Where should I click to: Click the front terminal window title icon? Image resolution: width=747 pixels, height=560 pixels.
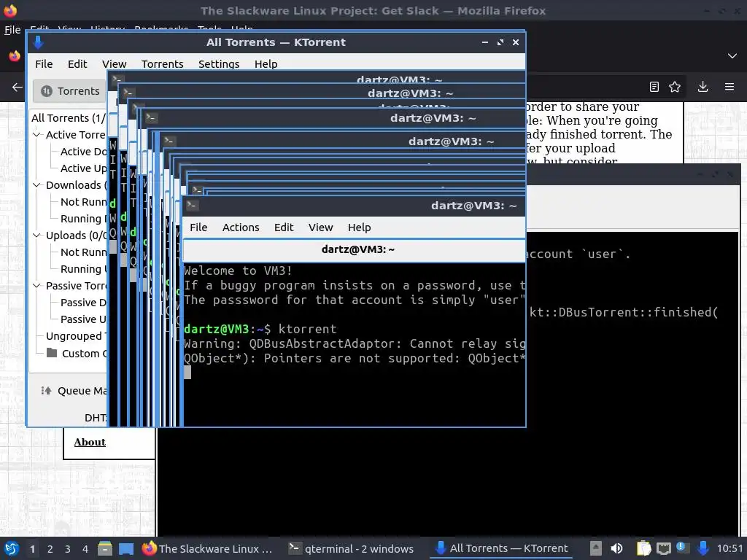click(192, 205)
